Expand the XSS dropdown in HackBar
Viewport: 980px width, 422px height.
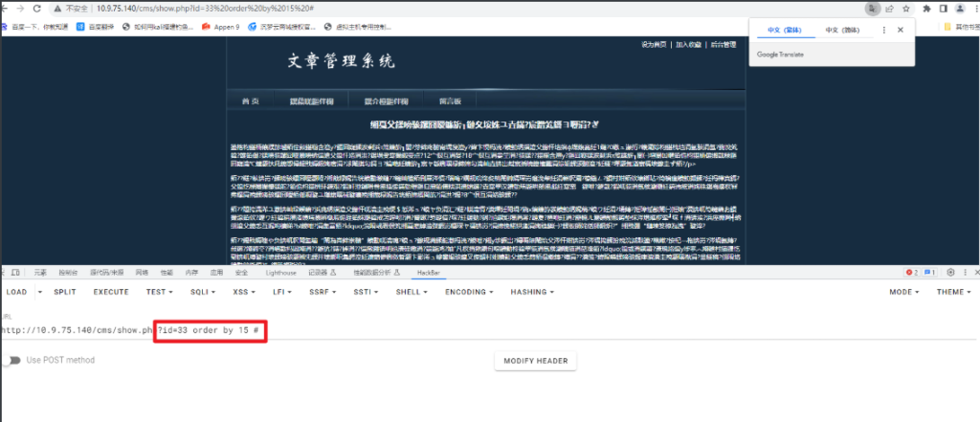[x=244, y=292]
